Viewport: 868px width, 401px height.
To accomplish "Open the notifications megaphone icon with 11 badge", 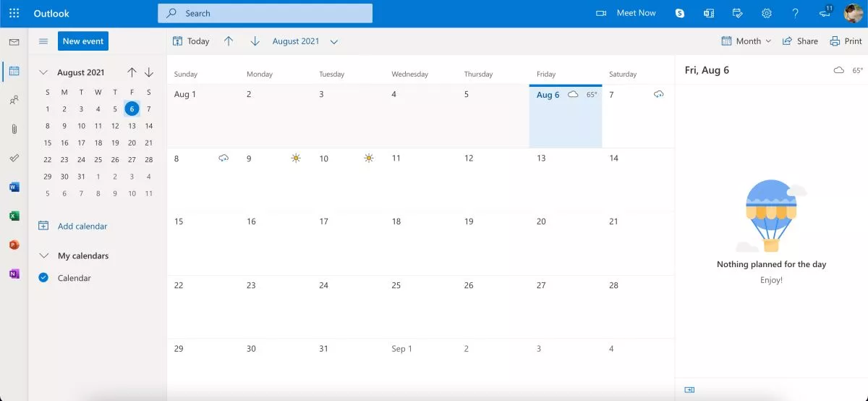I will [x=825, y=13].
